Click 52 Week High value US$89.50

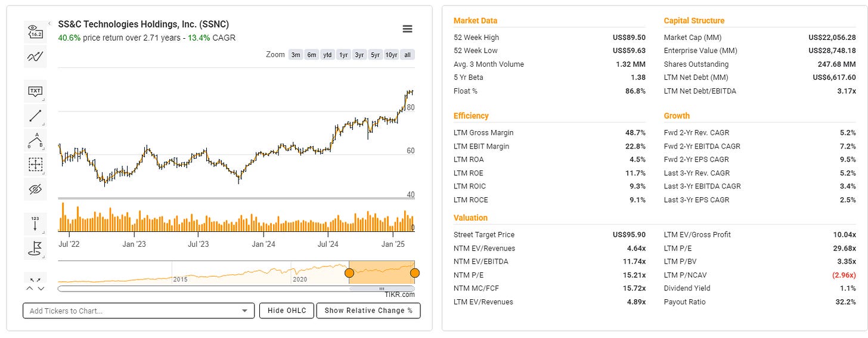[629, 37]
